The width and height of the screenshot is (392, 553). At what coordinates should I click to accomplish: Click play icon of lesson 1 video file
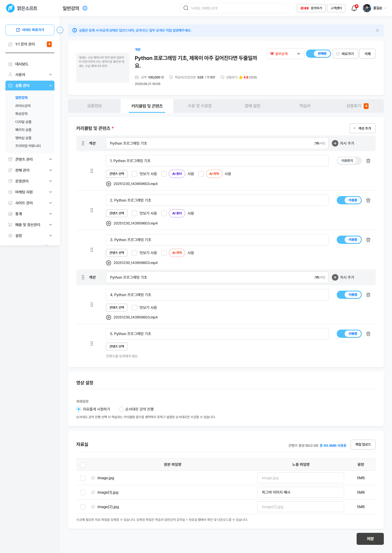click(109, 184)
